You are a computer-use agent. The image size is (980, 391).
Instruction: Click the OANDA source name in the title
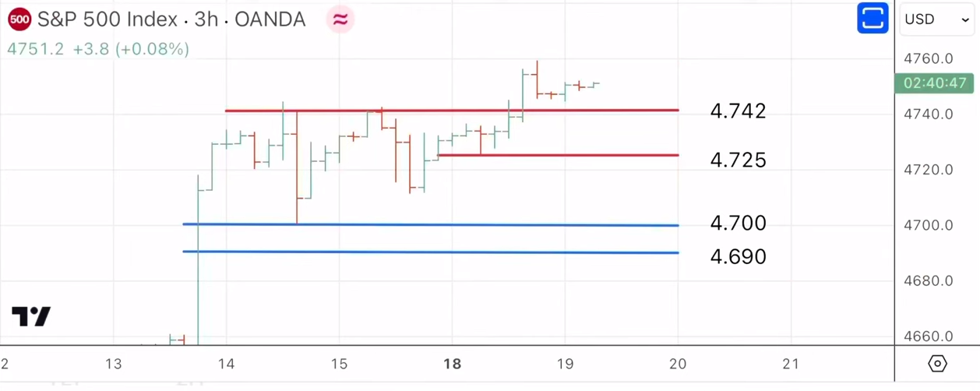(270, 19)
